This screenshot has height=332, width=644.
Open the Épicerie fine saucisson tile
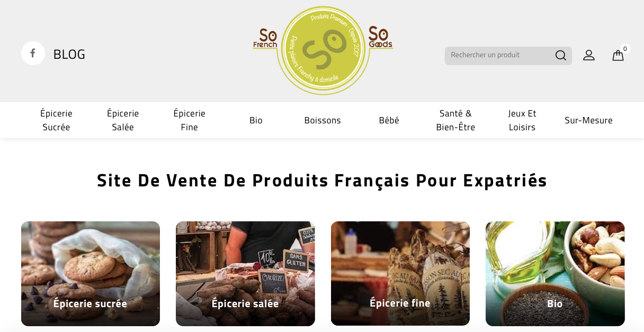point(400,274)
